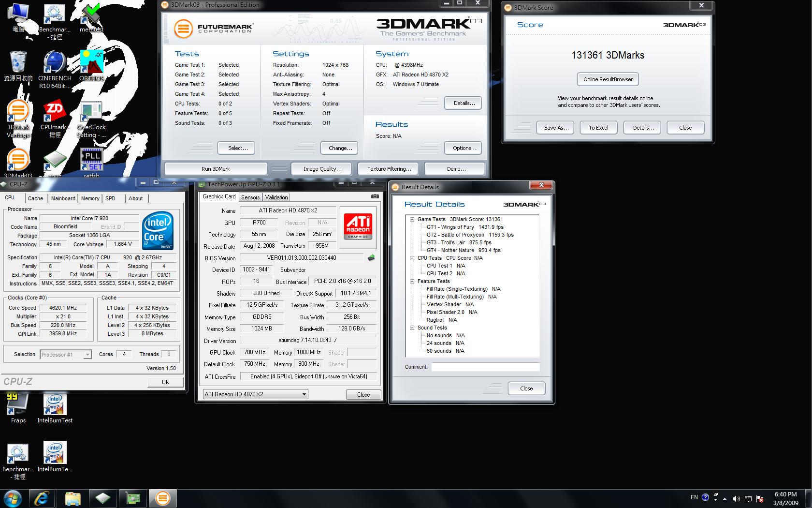The width and height of the screenshot is (812, 508).
Task: Open the IntelBurnTe... icon in bottom row
Action: [55, 457]
